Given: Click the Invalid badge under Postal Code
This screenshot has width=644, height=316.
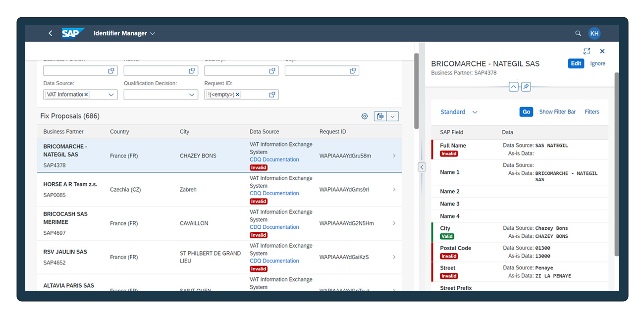Looking at the screenshot, I should [449, 256].
